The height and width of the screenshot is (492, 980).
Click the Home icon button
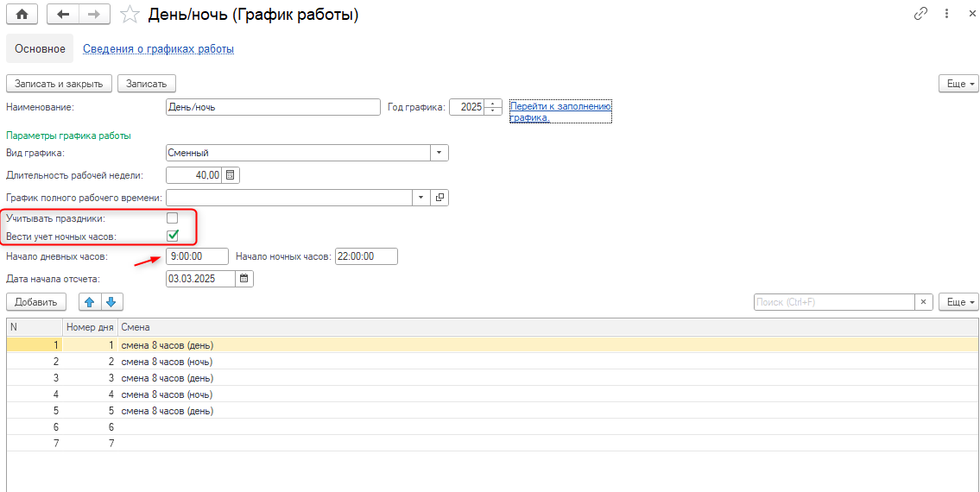click(x=22, y=15)
